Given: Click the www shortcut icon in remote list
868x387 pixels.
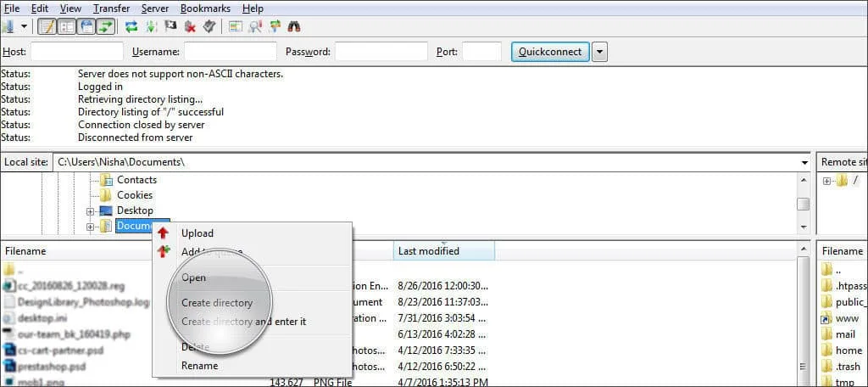Looking at the screenshot, I should [x=826, y=319].
